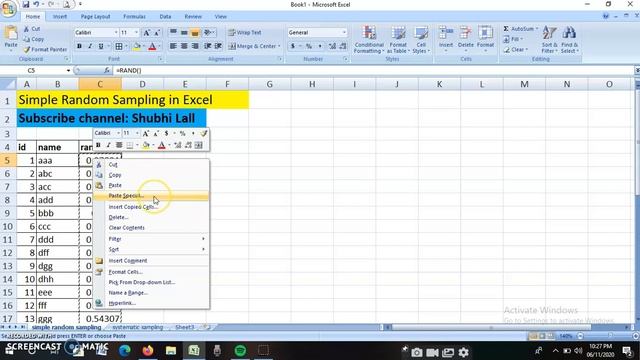The image size is (640, 360).
Task: Open the systematic sampling sheet tab
Action: [138, 327]
